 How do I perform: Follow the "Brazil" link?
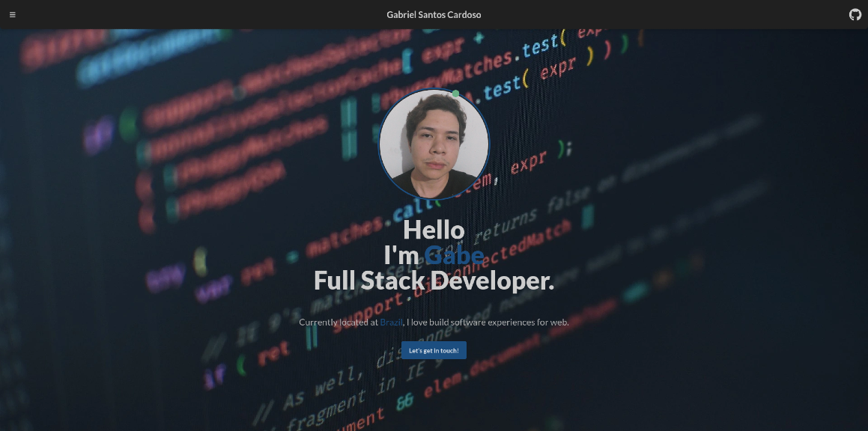(392, 322)
